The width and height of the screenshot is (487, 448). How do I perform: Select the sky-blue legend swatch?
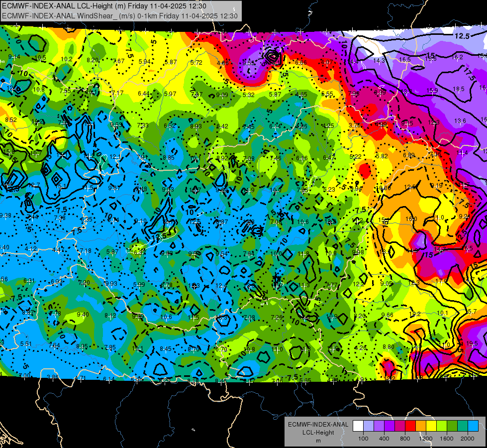(x=474, y=426)
